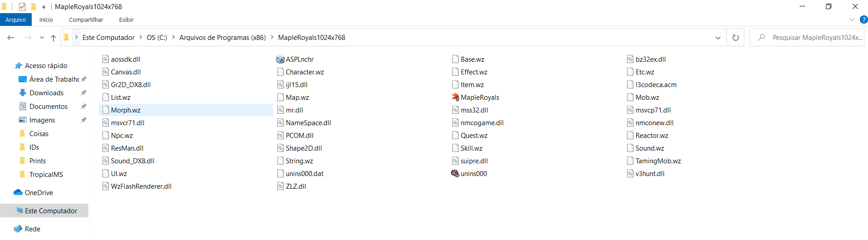This screenshot has width=868, height=240.
Task: Click the Pesquisar MapleRoyals search box
Action: pyautogui.click(x=811, y=38)
